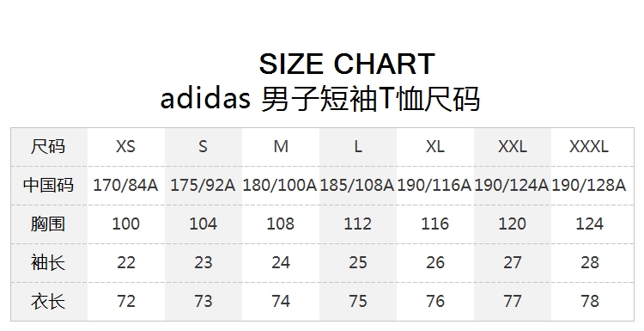The height and width of the screenshot is (331, 644).
Task: Select the 170/84A China size cell
Action: tap(125, 185)
